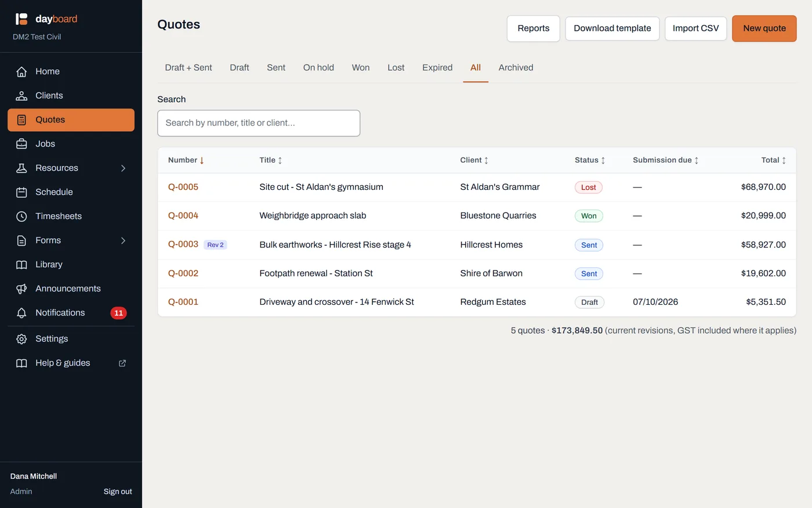
Task: Click the Announcements megaphone icon
Action: (21, 289)
